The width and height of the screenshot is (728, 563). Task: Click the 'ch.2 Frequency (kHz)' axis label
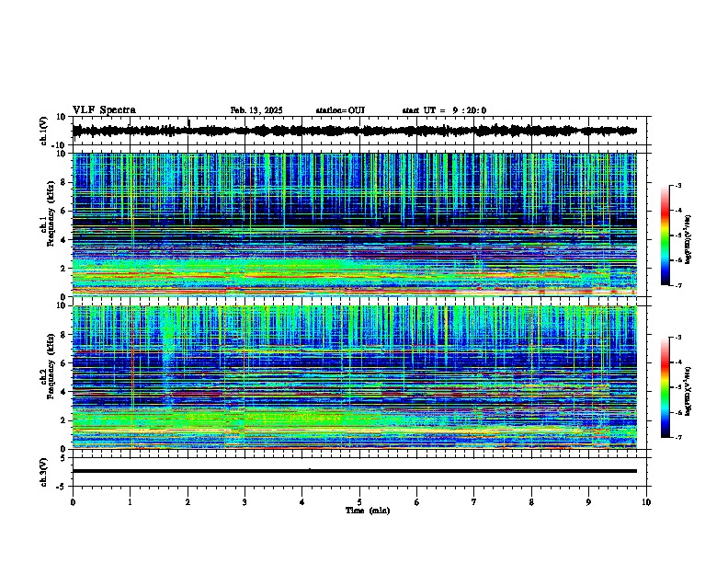point(49,366)
